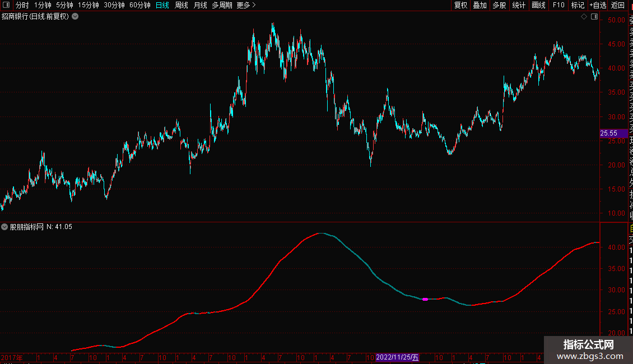633x364 pixels.
Task: Select the 30分钟 period tab
Action: (x=114, y=5)
